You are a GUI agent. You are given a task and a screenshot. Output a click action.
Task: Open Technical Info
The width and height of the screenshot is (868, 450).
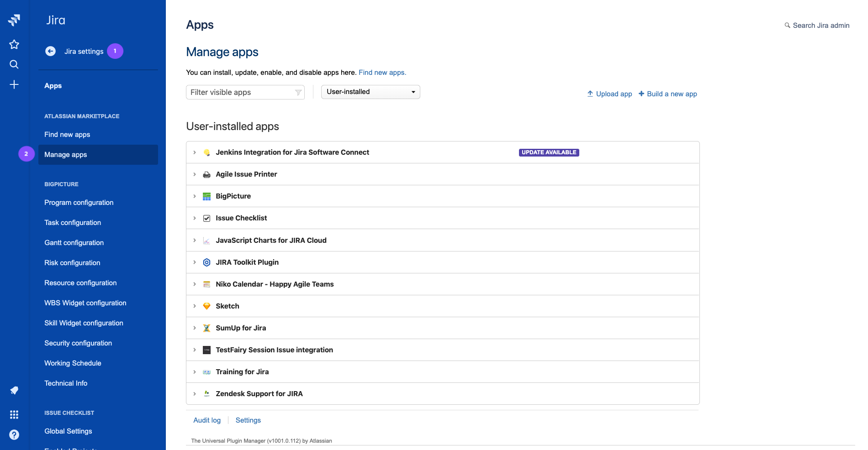[66, 383]
